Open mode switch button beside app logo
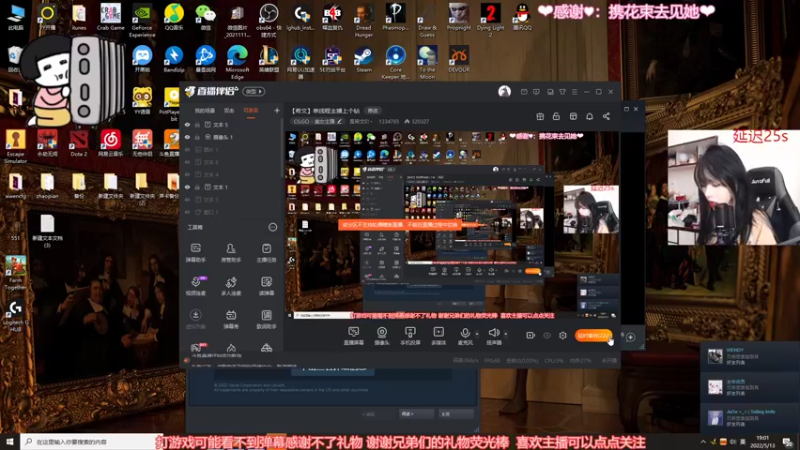The height and width of the screenshot is (450, 800). coord(254,91)
